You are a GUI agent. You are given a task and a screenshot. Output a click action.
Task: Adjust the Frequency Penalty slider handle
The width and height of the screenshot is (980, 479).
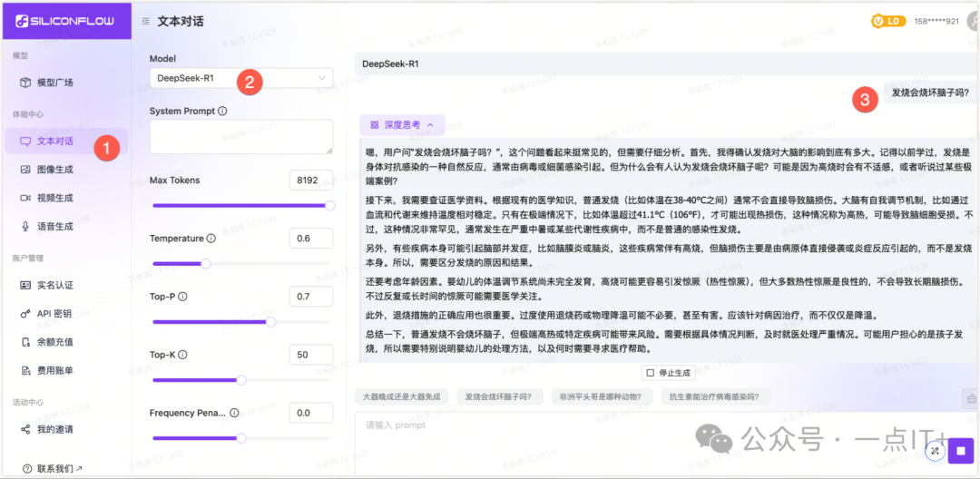[x=241, y=438]
